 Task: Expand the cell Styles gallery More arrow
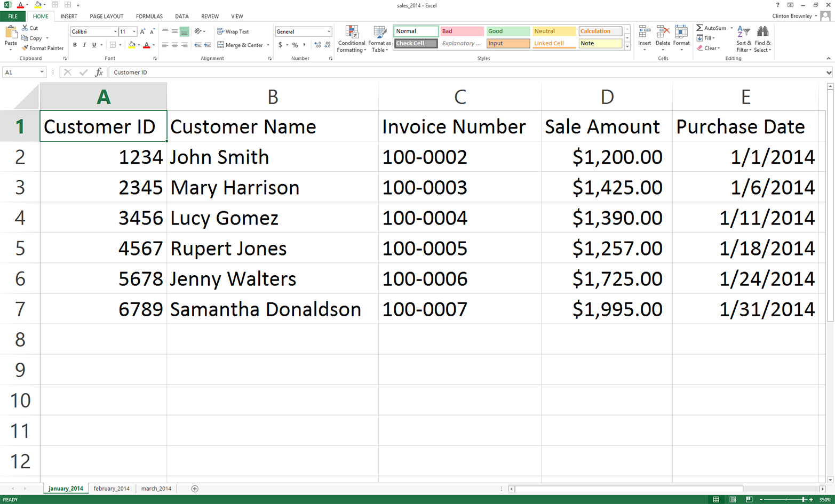(627, 46)
